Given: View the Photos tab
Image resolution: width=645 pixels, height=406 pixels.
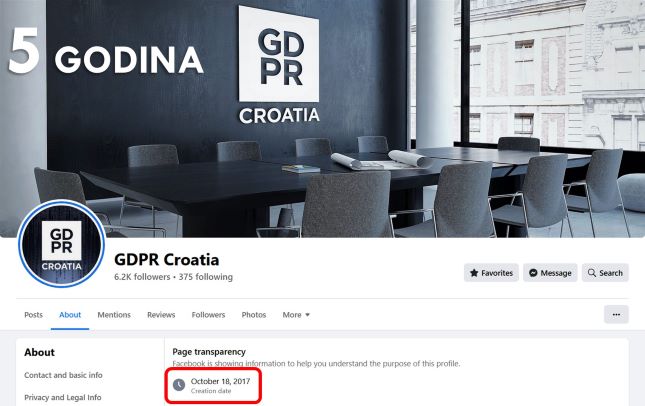Looking at the screenshot, I should coord(254,315).
